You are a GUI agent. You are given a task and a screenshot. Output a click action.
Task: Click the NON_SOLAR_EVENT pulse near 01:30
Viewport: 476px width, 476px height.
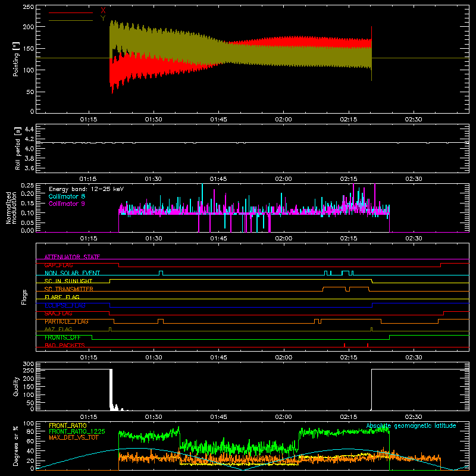161,273
